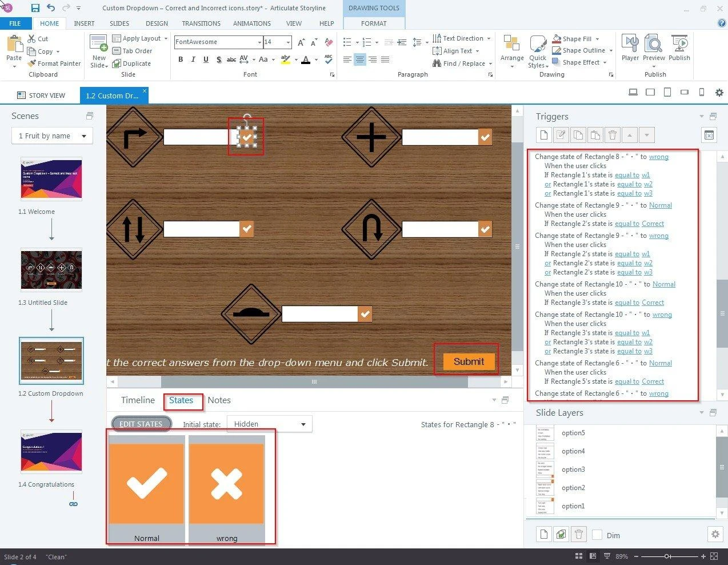Switch to the INSERT ribbon tab

pos(84,23)
